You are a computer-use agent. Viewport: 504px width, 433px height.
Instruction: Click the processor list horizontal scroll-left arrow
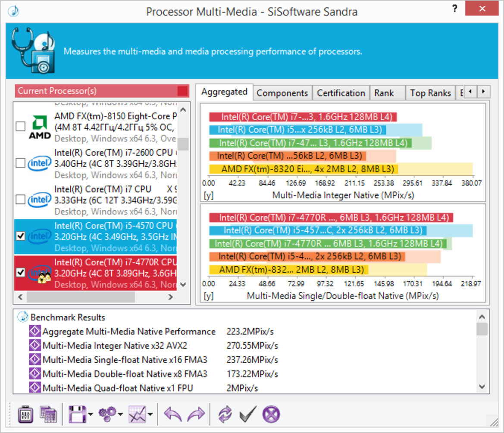pos(20,297)
